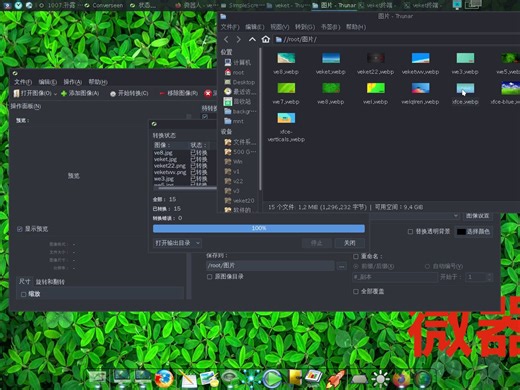This screenshot has width=520, height=390.
Task: Toggle 替换透明背景 checkbox
Action: [410, 231]
